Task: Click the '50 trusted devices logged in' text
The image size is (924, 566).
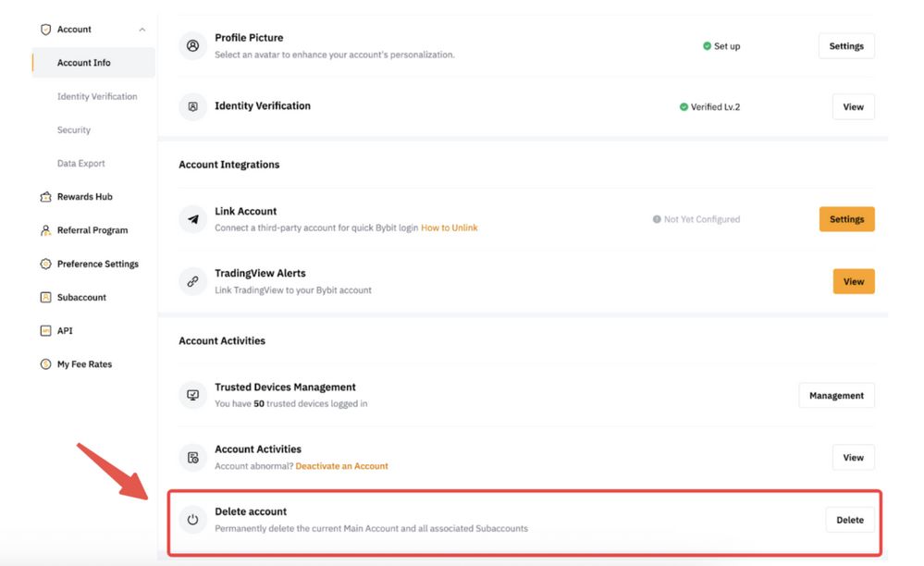Action: (x=311, y=403)
